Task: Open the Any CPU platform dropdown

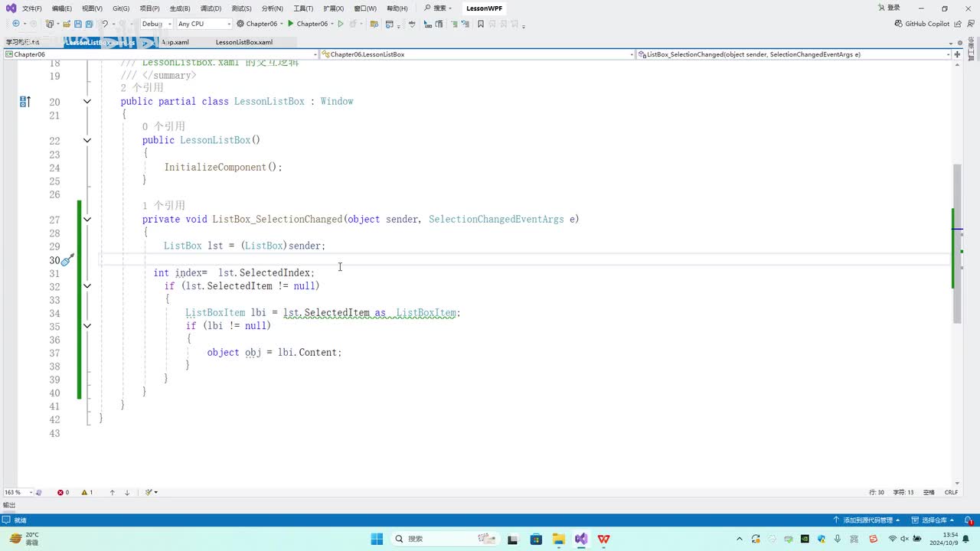Action: (204, 24)
